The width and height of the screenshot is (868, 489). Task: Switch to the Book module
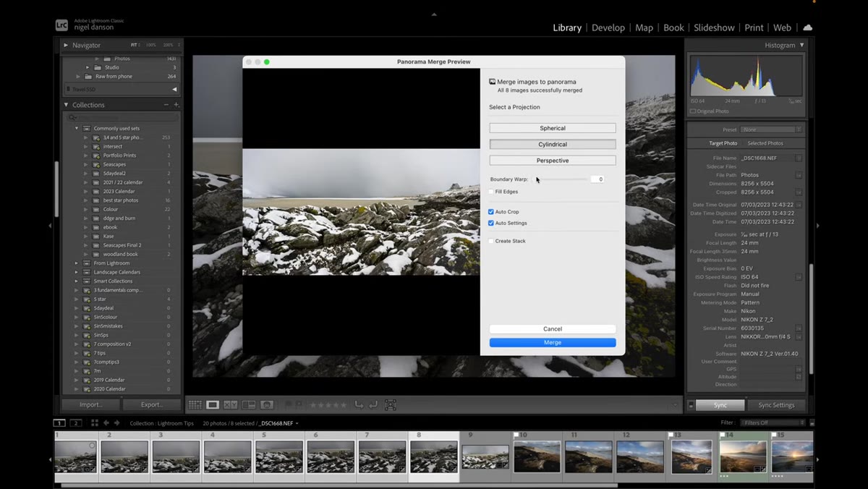pyautogui.click(x=673, y=27)
